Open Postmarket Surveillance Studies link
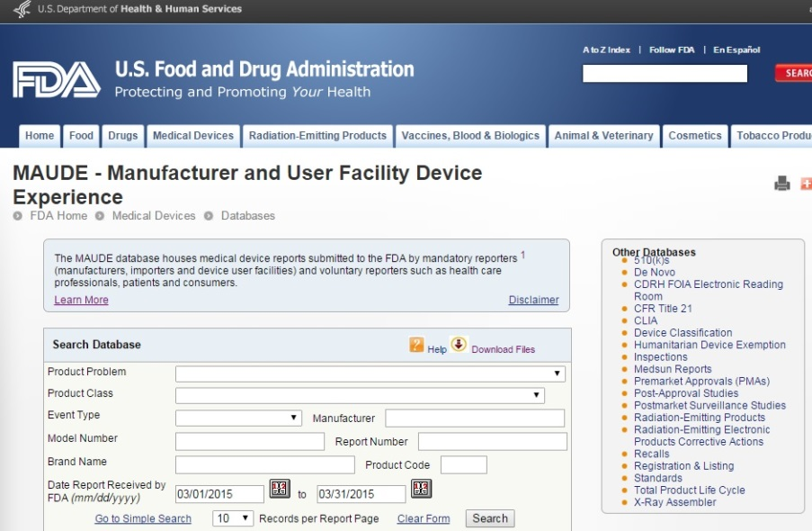 pyautogui.click(x=709, y=406)
